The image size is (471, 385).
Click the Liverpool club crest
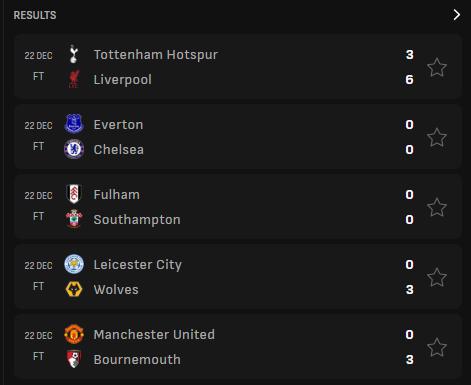coord(74,79)
